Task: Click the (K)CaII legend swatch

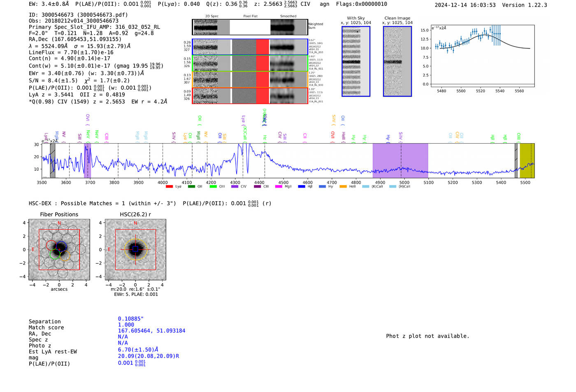Action: [x=365, y=187]
